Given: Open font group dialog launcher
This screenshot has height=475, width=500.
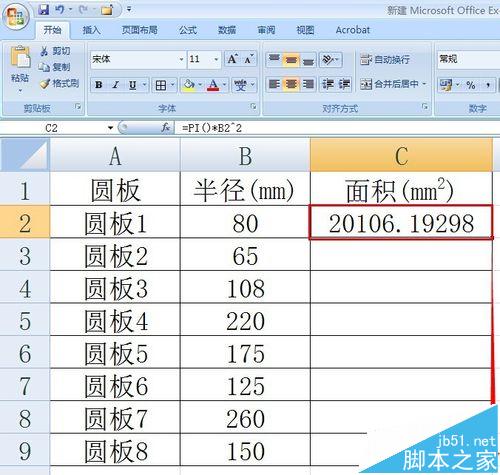Looking at the screenshot, I should click(x=253, y=106).
